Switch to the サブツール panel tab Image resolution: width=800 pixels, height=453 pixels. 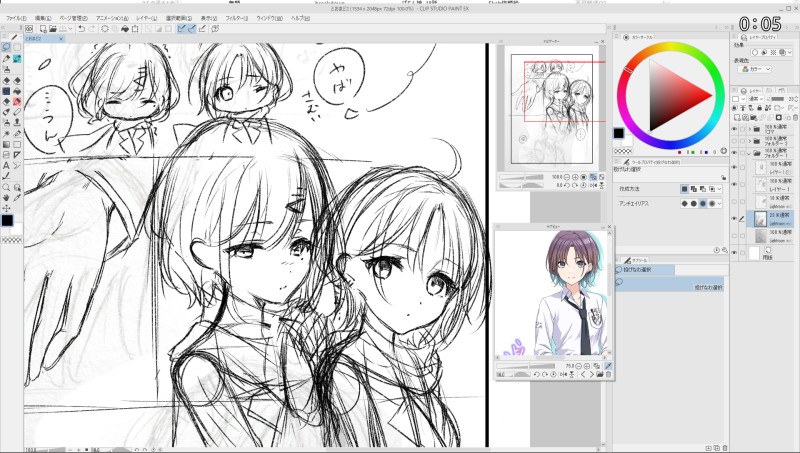[x=636, y=260]
